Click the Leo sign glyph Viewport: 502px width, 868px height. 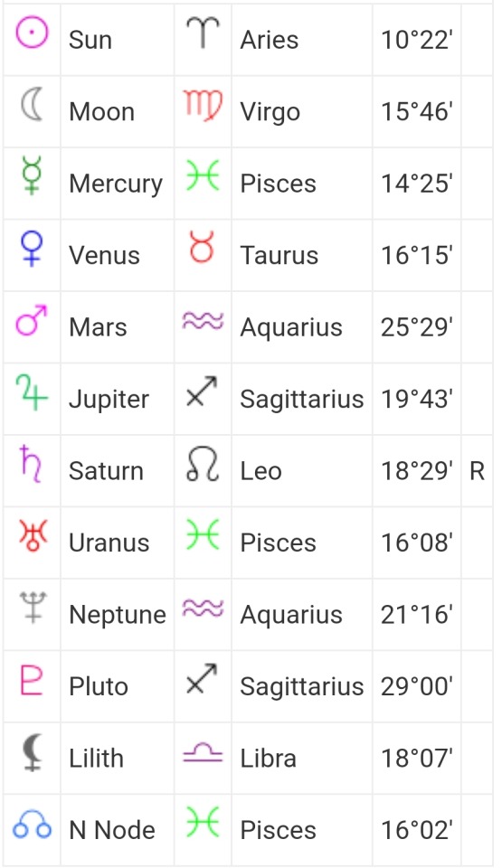[x=203, y=464]
